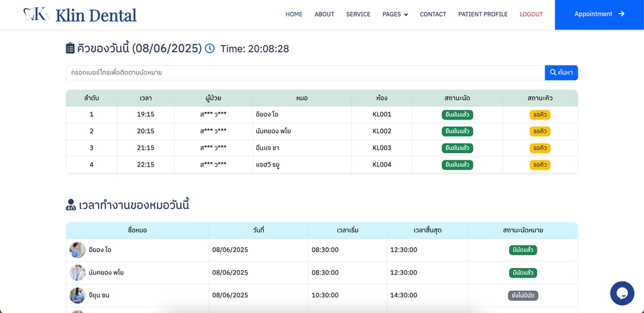Click the ค้นหา search button
Image resolution: width=644 pixels, height=313 pixels.
(561, 73)
